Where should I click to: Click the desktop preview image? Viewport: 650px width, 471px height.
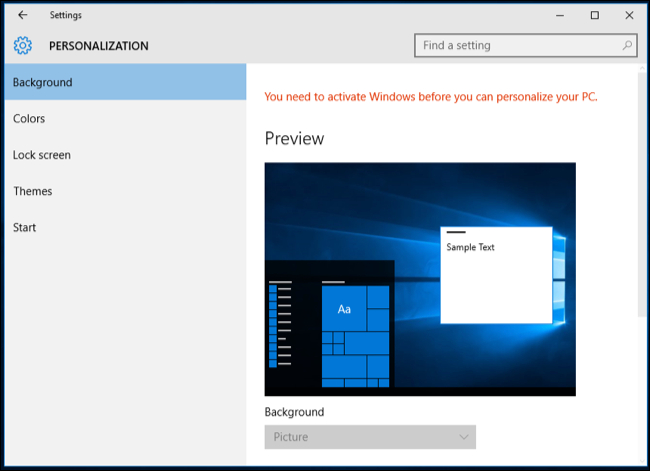point(420,279)
